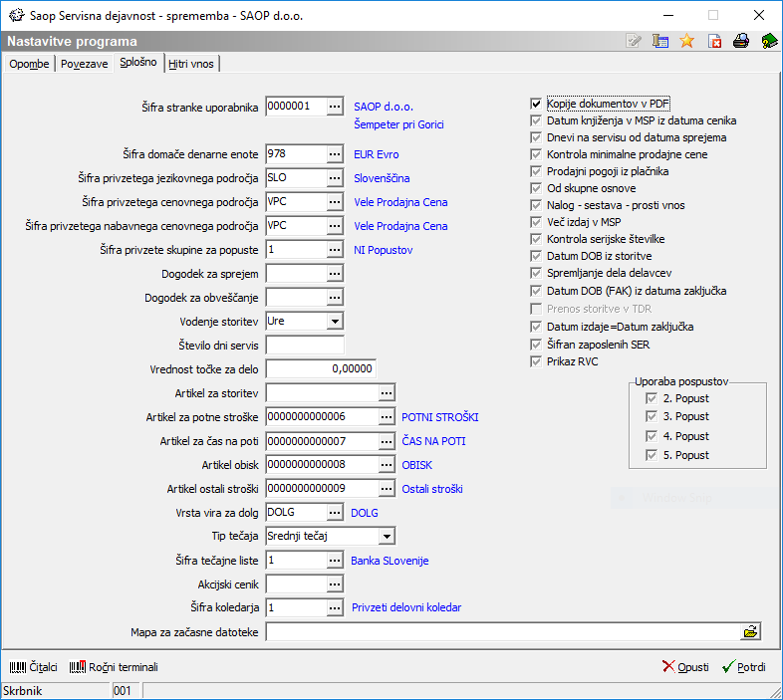Open lookup for Šifra tečajne liste
The image size is (783, 700).
[335, 561]
